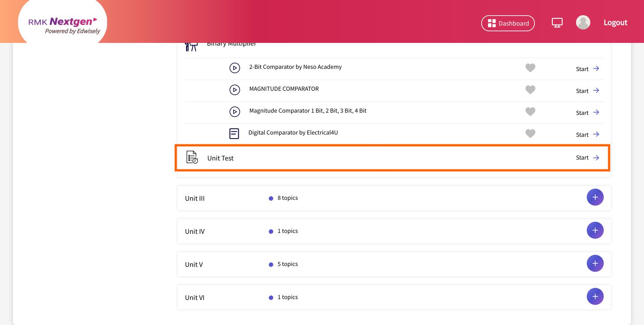The image size is (644, 325).
Task: Start the MAGNITUDE COMPARATOR video
Action: (588, 91)
